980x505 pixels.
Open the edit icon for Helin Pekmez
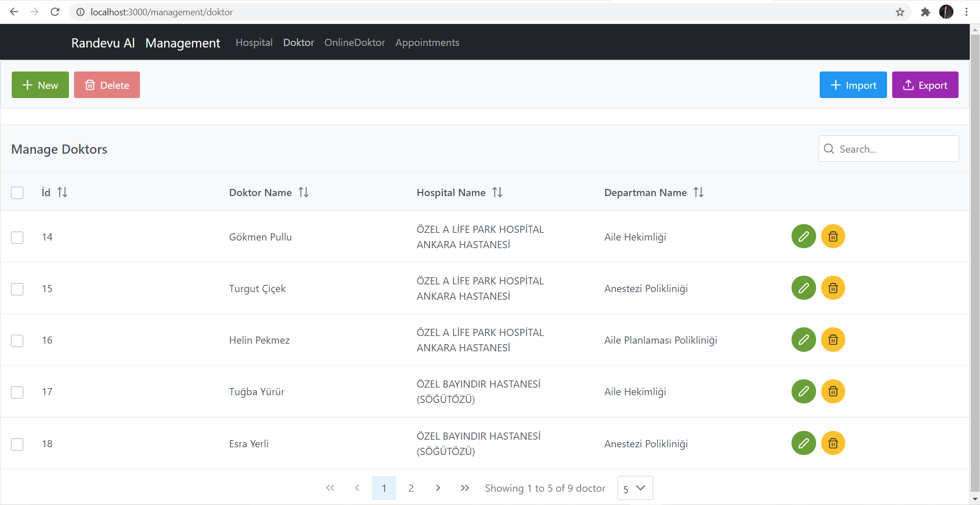coord(803,339)
